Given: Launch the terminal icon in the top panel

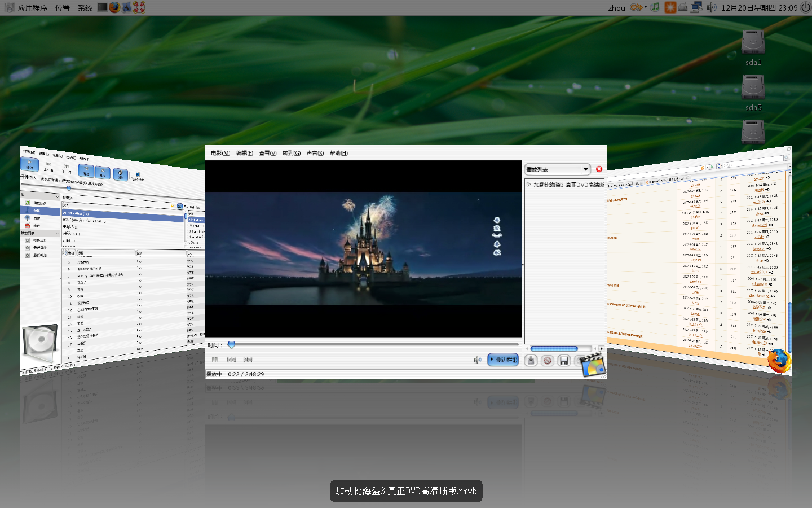Looking at the screenshot, I should (102, 7).
